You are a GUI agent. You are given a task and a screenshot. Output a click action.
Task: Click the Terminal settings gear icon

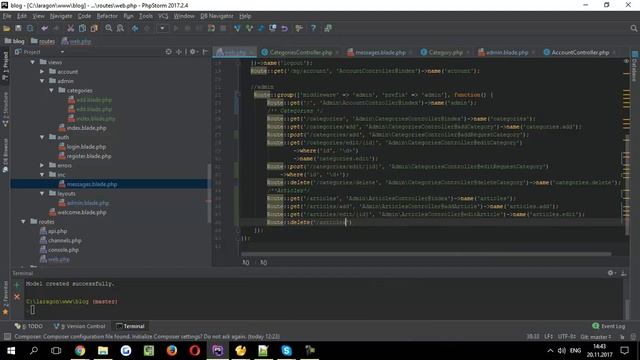point(611,273)
